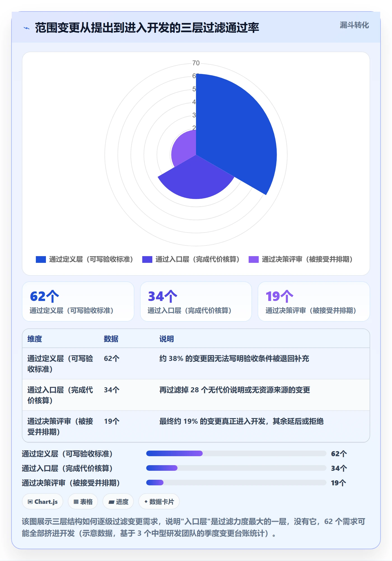Toggle the indigo 通过入口层 legend swatch
392x561 pixels.
[x=147, y=259]
